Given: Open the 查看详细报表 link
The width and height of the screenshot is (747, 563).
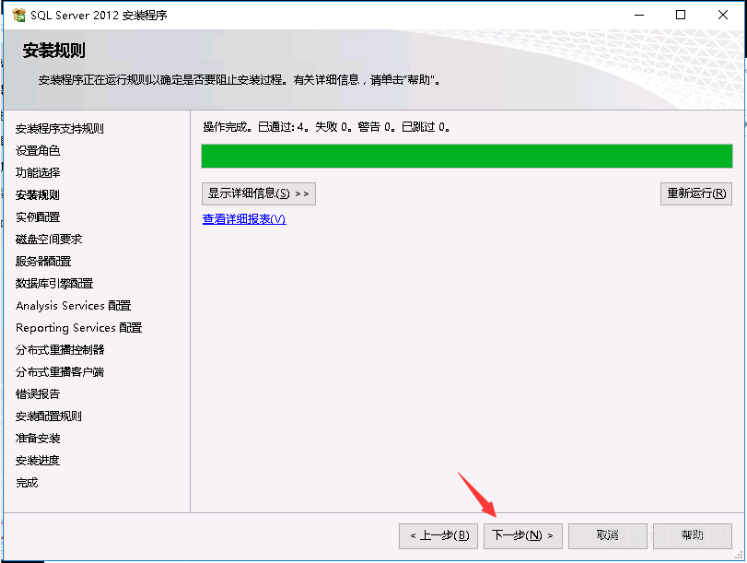Looking at the screenshot, I should (244, 219).
